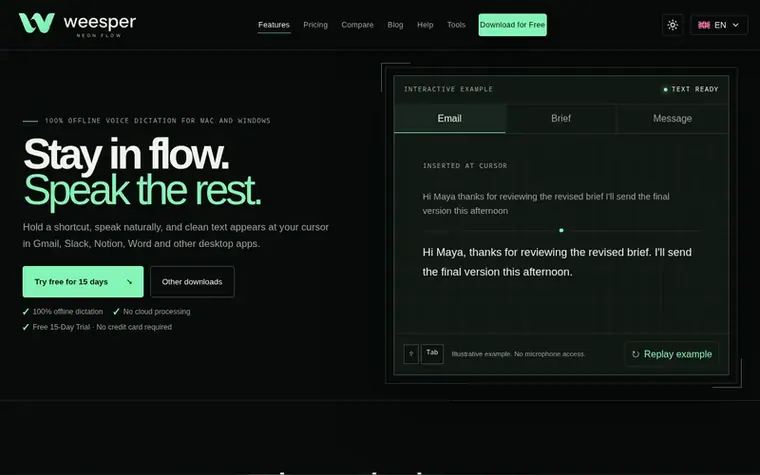The image size is (760, 475).
Task: Click the INTERACTIVE EXAMPLE label
Action: coord(448,89)
